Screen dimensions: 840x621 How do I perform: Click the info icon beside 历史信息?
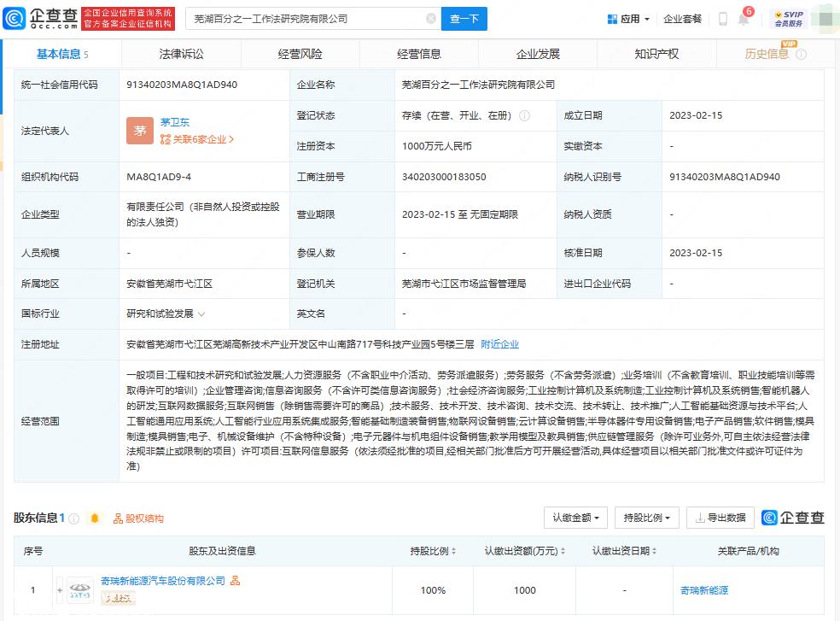(802, 54)
